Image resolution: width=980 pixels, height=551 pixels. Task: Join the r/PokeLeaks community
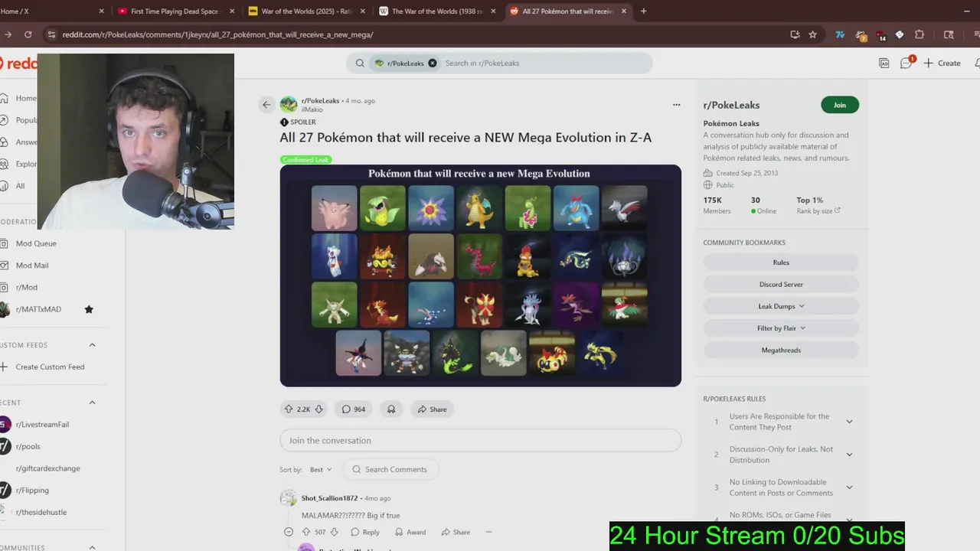coord(840,105)
